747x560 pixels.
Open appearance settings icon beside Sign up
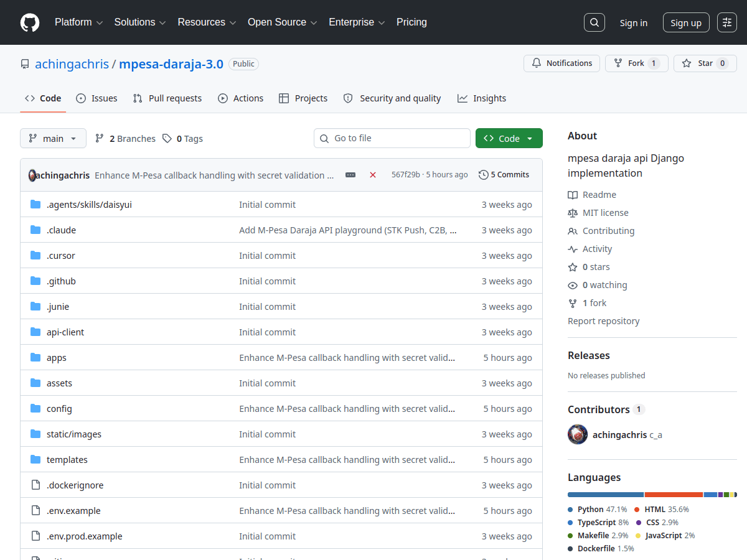[727, 22]
